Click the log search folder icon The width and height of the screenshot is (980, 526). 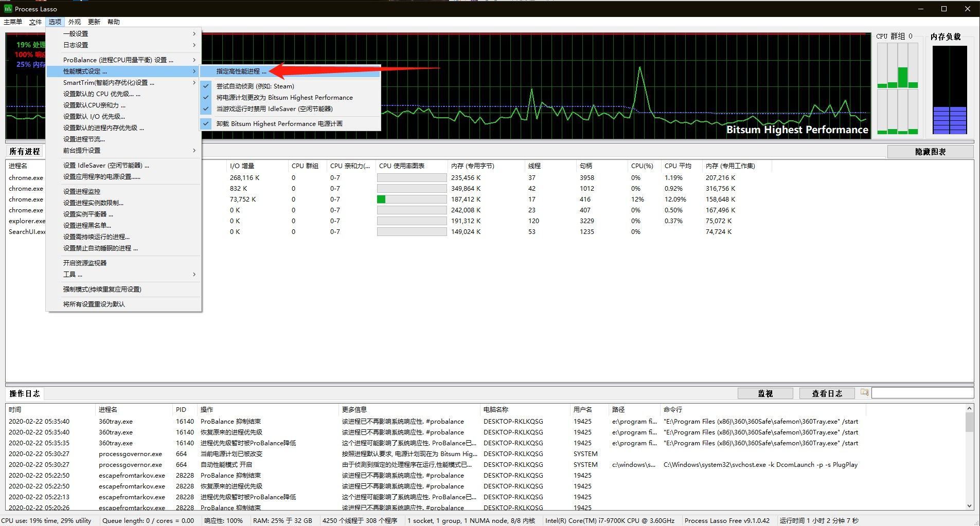[x=865, y=393]
